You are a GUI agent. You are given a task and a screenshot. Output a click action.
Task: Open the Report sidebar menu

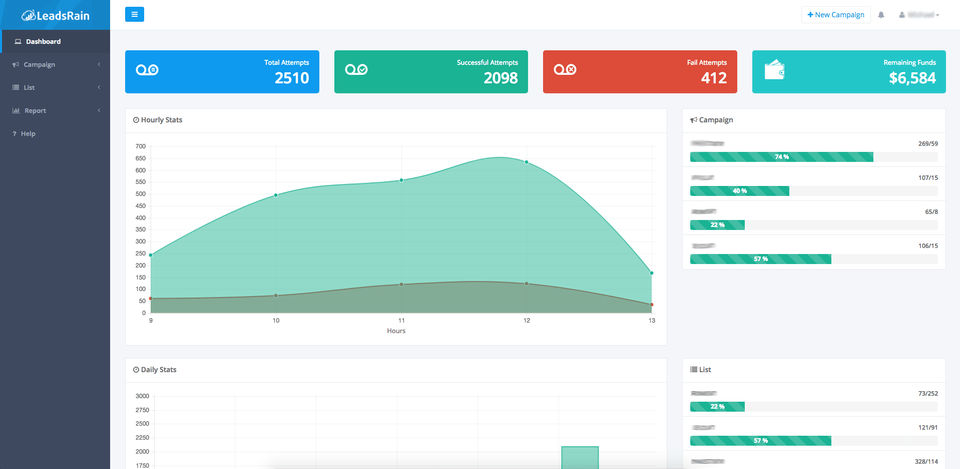(x=55, y=111)
